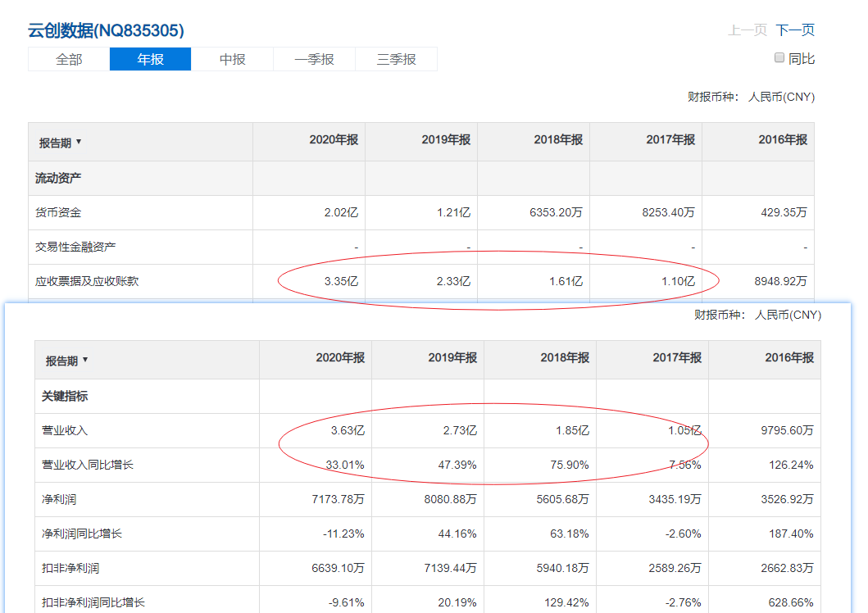Click the revenue growth value 75.90%
The height and width of the screenshot is (613, 868).
(570, 465)
